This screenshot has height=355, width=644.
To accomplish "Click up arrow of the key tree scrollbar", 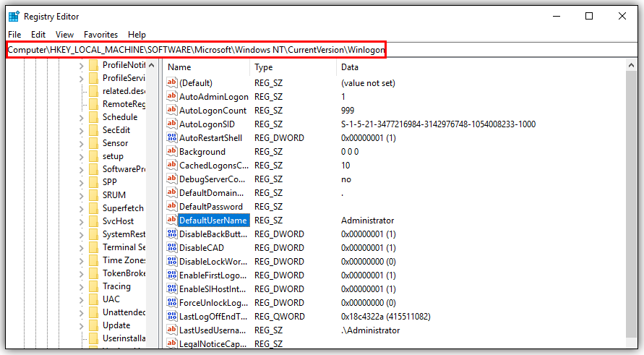I will (152, 66).
